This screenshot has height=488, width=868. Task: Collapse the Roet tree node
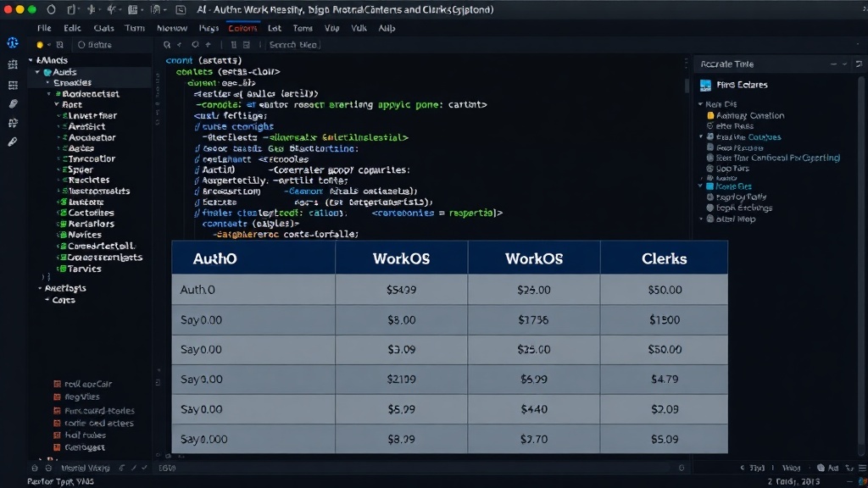pyautogui.click(x=57, y=104)
